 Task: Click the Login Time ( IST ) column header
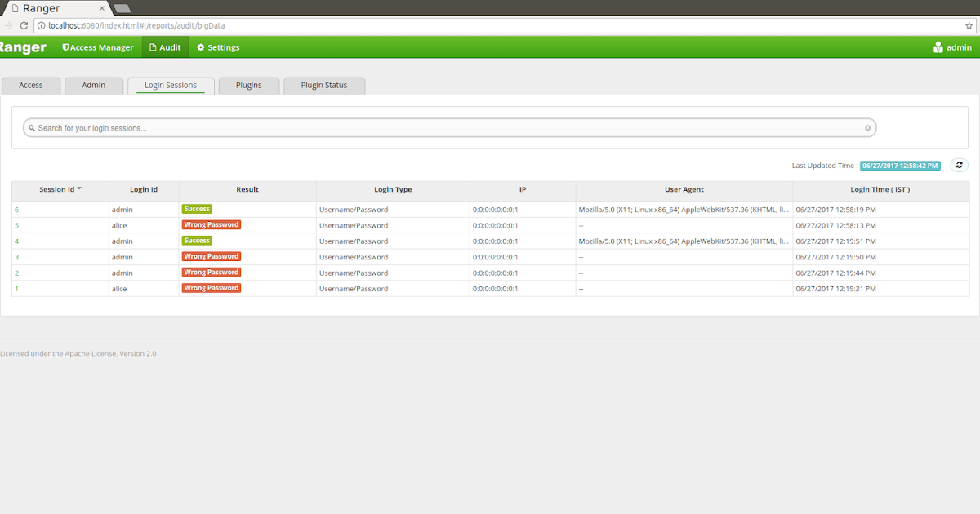[880, 189]
